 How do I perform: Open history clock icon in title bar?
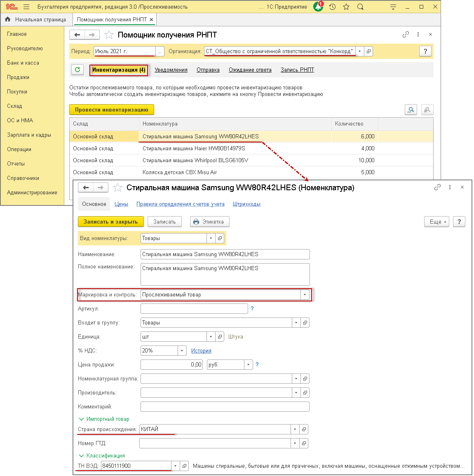click(332, 7)
